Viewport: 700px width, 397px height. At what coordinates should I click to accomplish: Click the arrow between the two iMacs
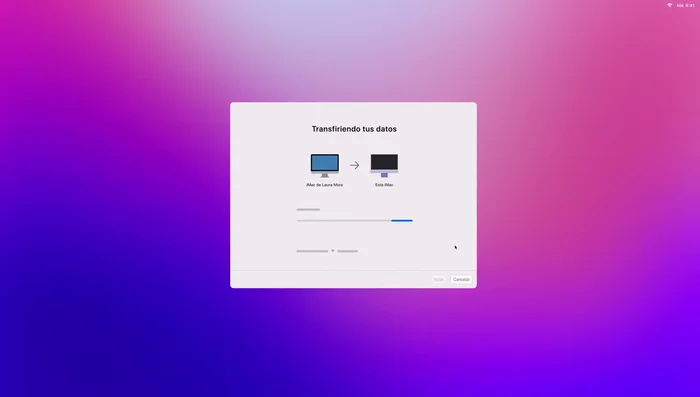click(354, 166)
